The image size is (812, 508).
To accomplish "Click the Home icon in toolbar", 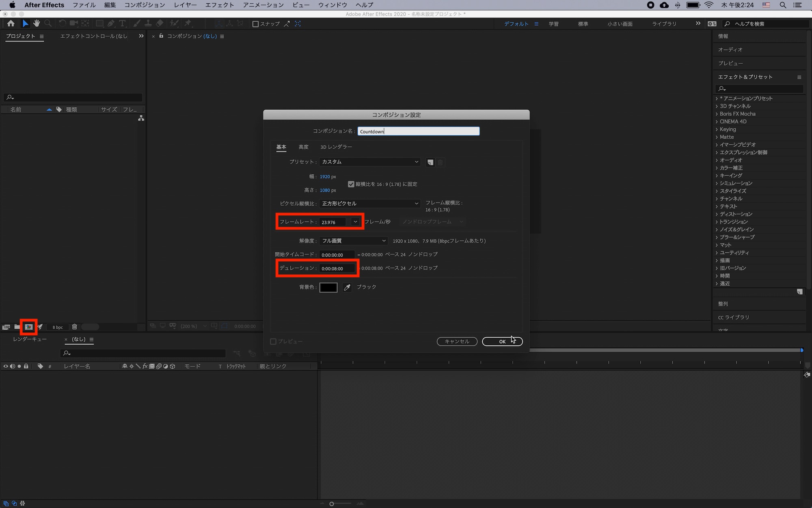I will [11, 24].
